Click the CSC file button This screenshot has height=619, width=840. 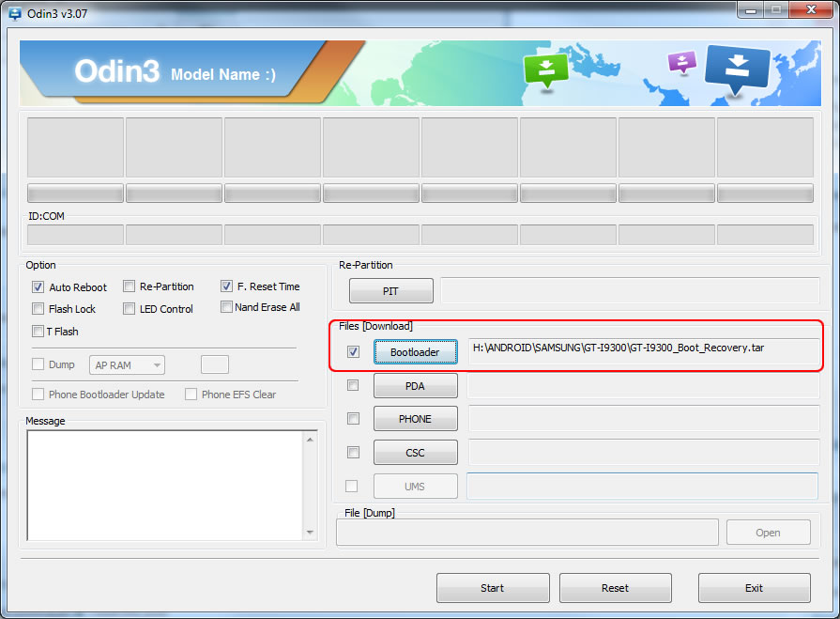[415, 453]
